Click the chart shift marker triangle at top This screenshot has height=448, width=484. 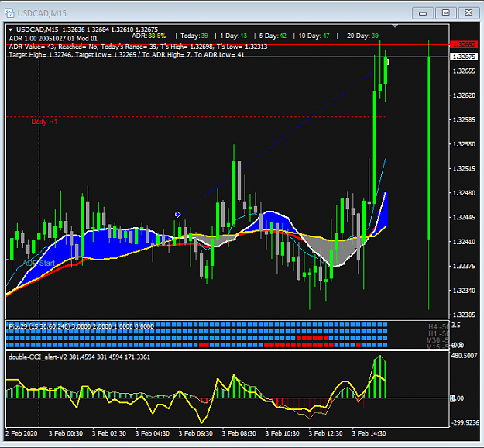tap(395, 26)
